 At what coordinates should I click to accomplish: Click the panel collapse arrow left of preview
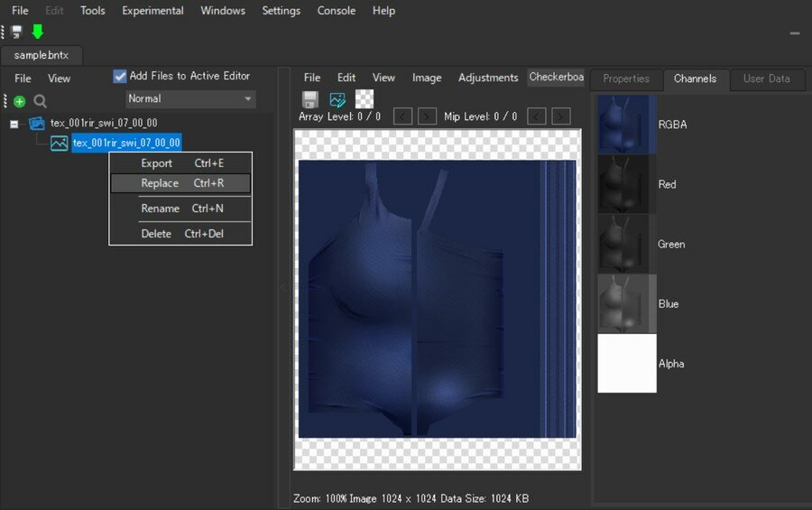(x=283, y=287)
